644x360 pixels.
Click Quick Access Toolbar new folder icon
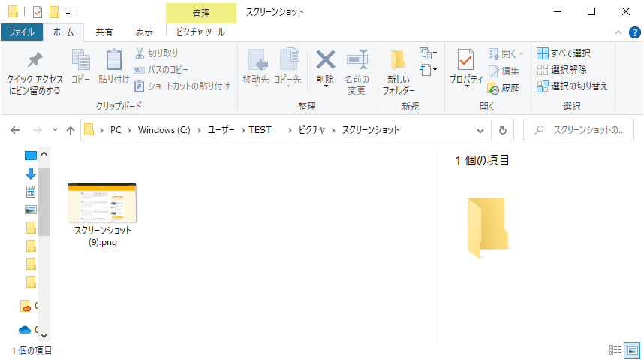[x=54, y=12]
